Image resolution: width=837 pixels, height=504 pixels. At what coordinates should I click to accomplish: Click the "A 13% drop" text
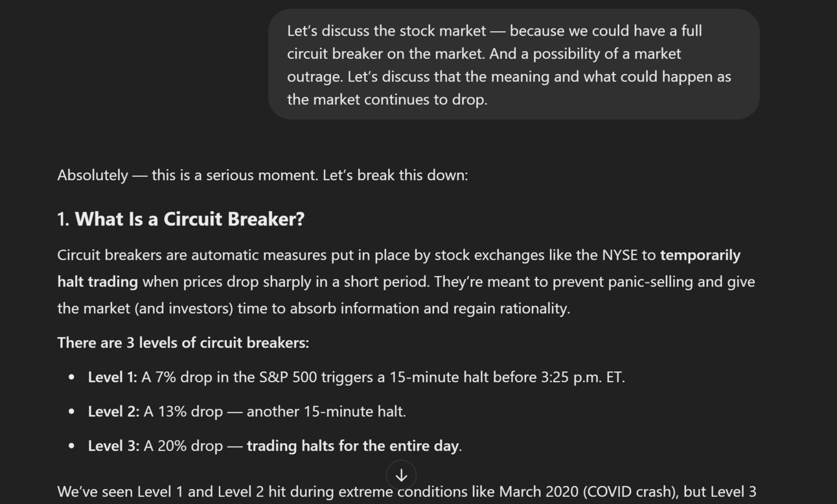pos(183,411)
